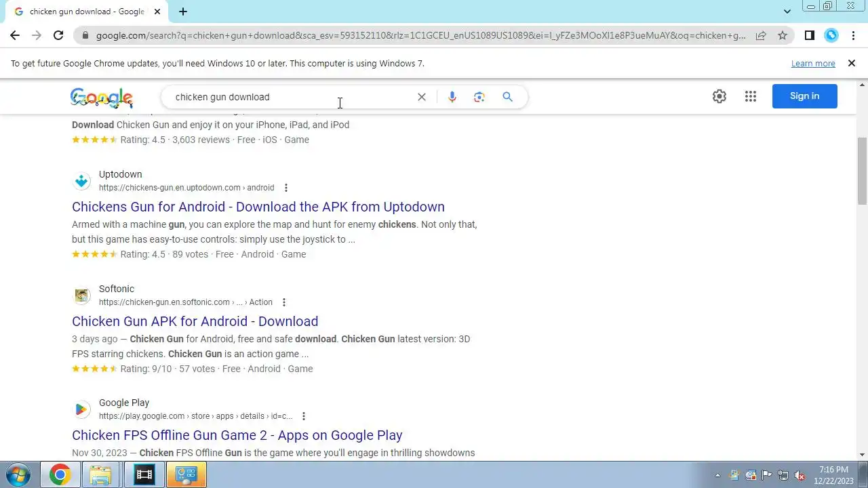Open the film clapperboard taskbar app
This screenshot has height=488, width=868.
144,475
